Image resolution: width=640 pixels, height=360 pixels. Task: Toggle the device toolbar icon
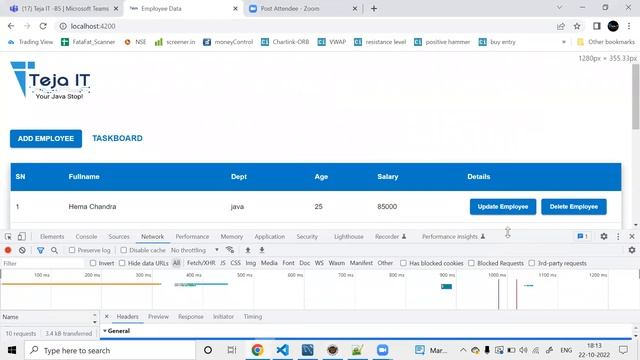(x=22, y=237)
